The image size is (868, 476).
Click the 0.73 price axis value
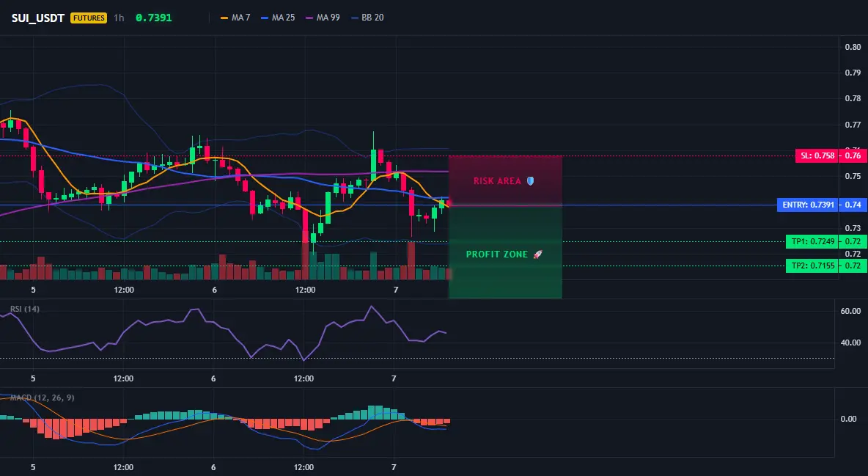(853, 228)
